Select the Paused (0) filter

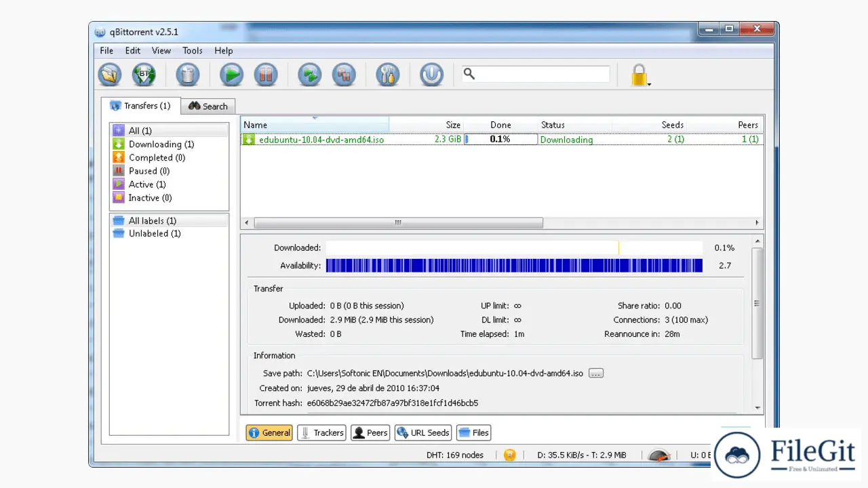[170, 171]
